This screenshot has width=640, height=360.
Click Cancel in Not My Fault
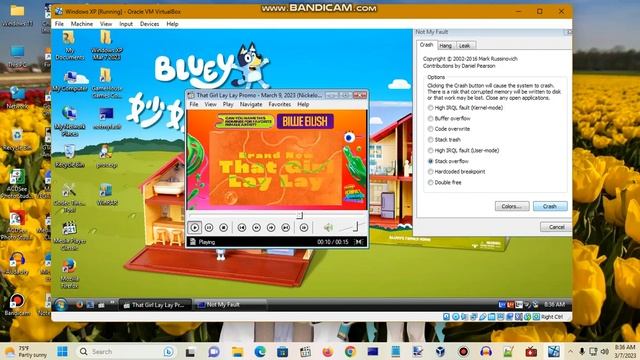[x=556, y=227]
